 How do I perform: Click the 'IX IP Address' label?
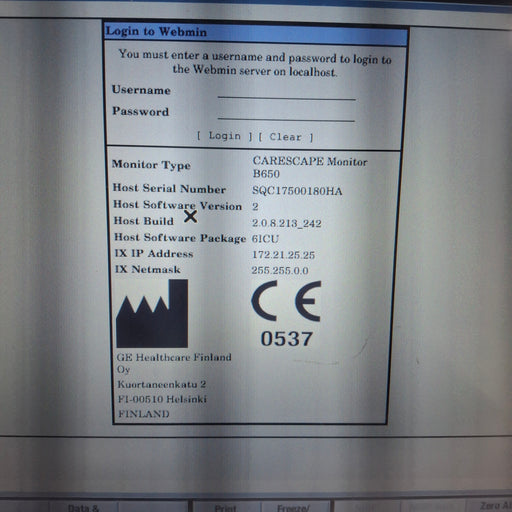click(x=154, y=254)
